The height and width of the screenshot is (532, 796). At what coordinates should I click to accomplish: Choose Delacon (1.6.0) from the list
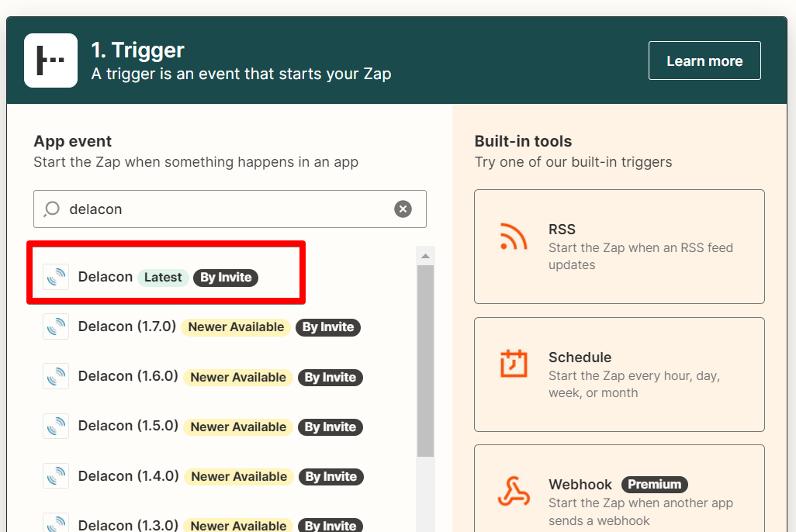(x=202, y=377)
